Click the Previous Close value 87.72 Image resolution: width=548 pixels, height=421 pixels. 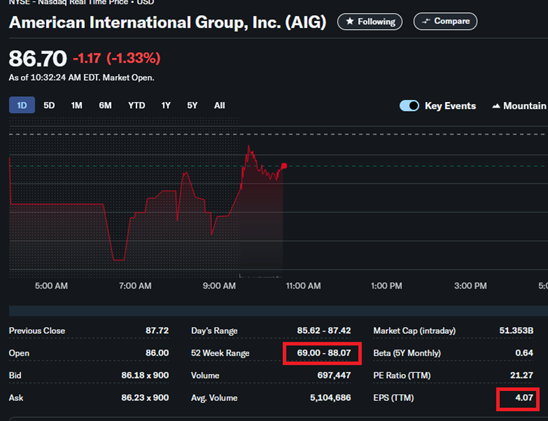pyautogui.click(x=157, y=331)
